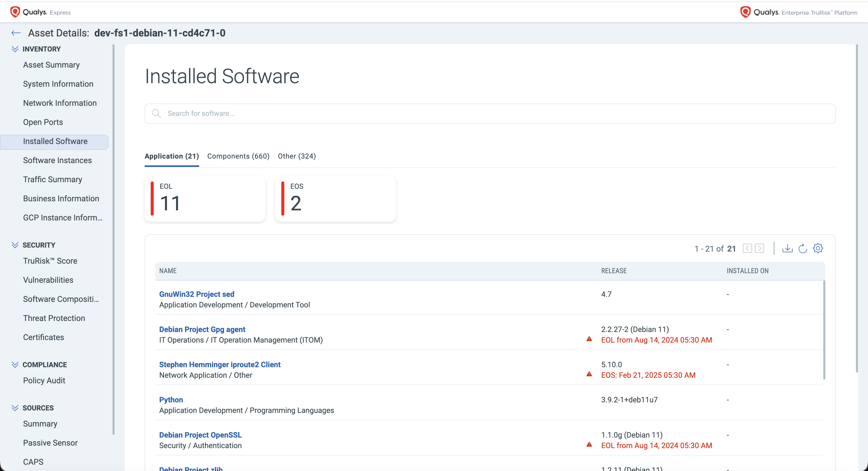Click the iproute2 EOS warning triangle

point(589,374)
